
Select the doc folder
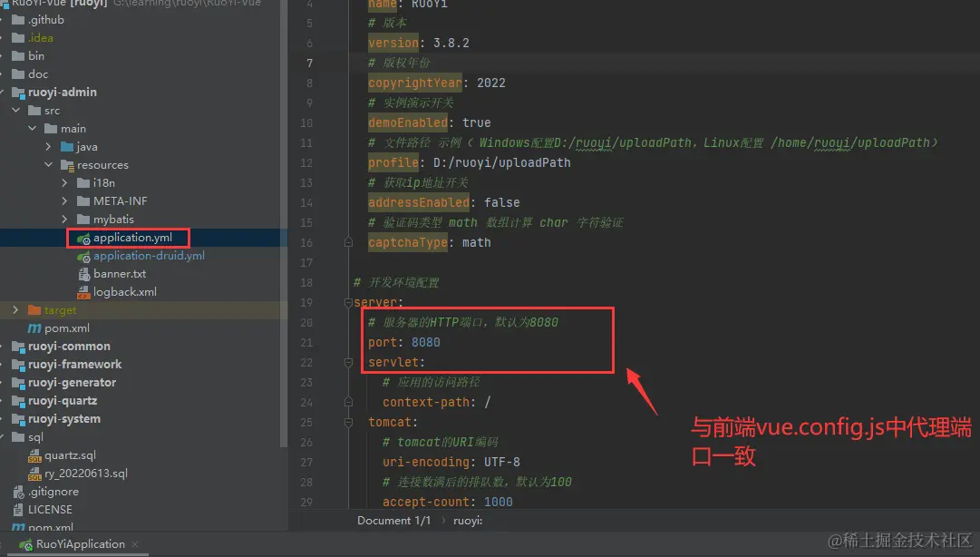coord(37,74)
